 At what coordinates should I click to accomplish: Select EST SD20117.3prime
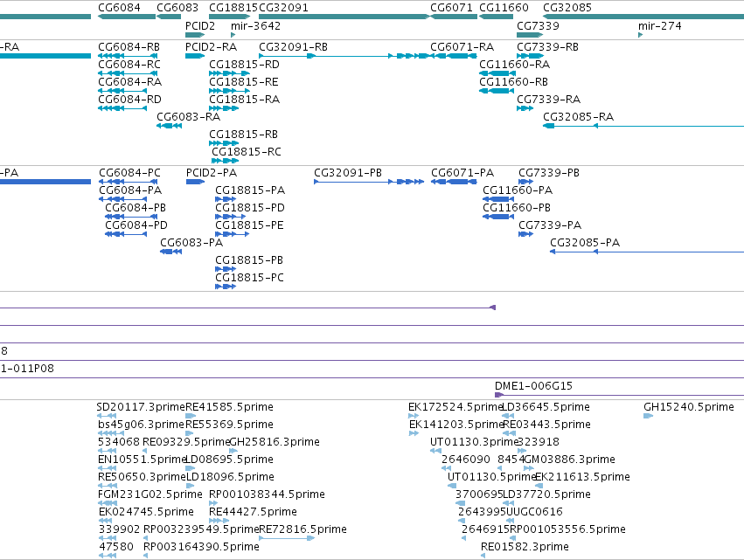coord(141,407)
